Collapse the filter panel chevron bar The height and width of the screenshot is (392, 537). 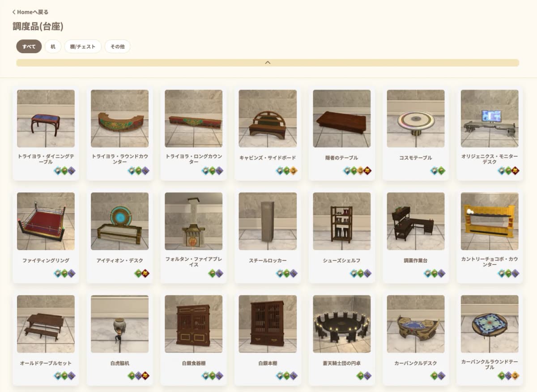(x=268, y=63)
